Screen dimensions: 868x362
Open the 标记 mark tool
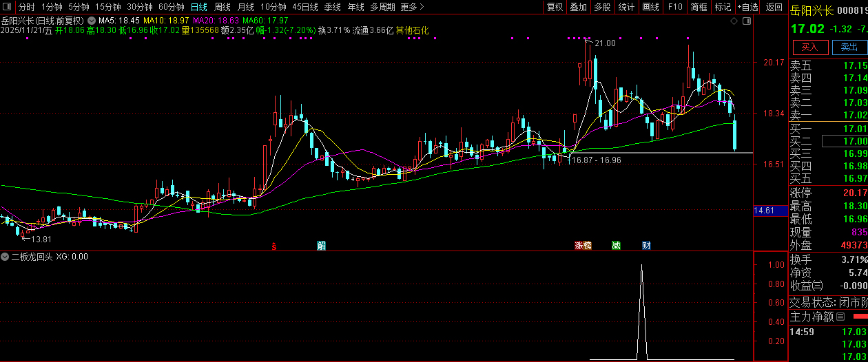(x=723, y=7)
